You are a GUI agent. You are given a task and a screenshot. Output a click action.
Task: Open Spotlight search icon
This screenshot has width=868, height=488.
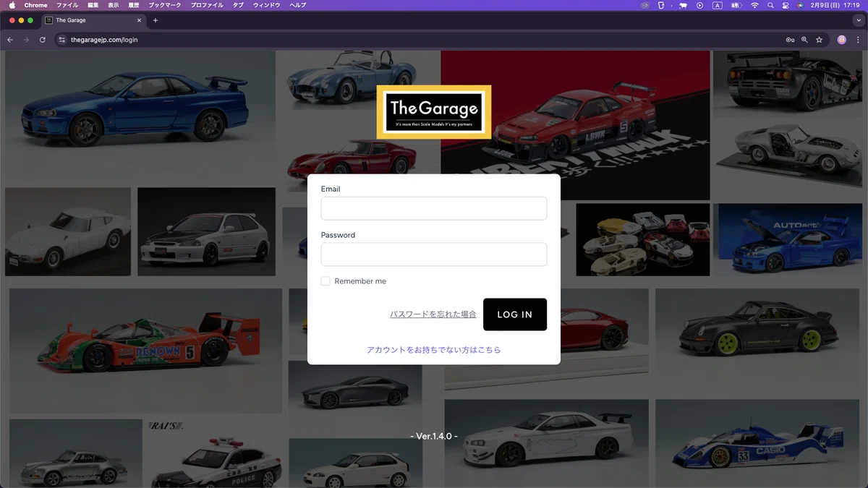point(771,5)
